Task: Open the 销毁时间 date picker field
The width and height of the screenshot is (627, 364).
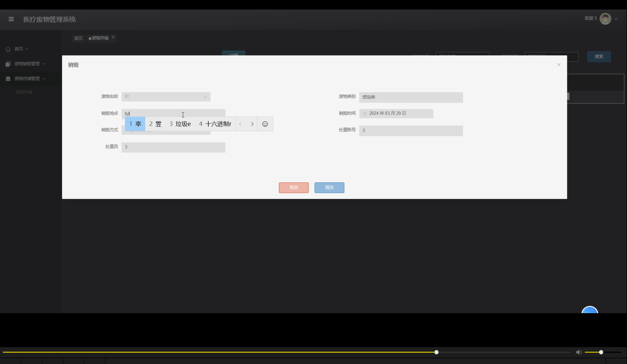Action: (x=396, y=113)
